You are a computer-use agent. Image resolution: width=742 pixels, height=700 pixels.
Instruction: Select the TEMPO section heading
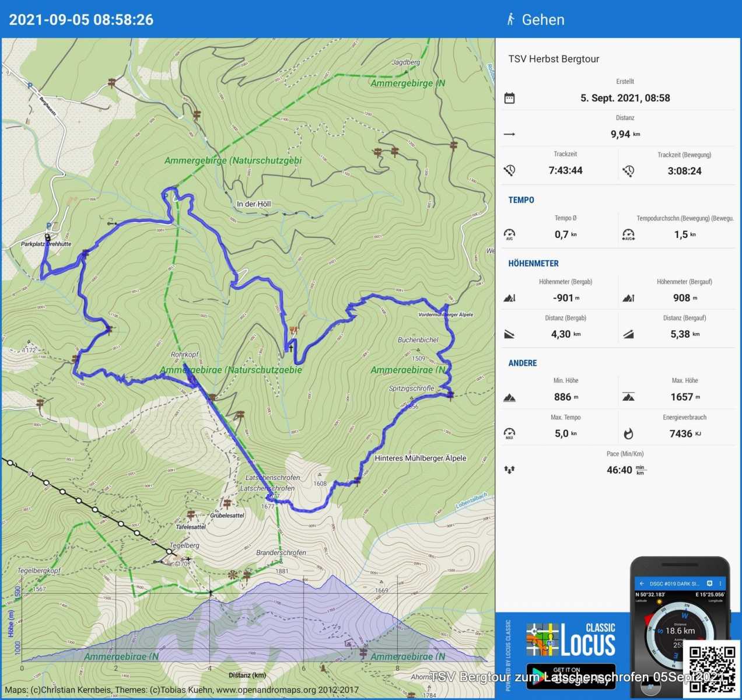(x=521, y=200)
